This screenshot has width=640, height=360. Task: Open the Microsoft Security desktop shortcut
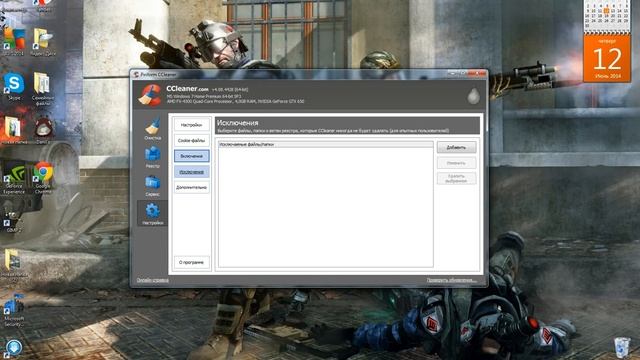pos(14,310)
